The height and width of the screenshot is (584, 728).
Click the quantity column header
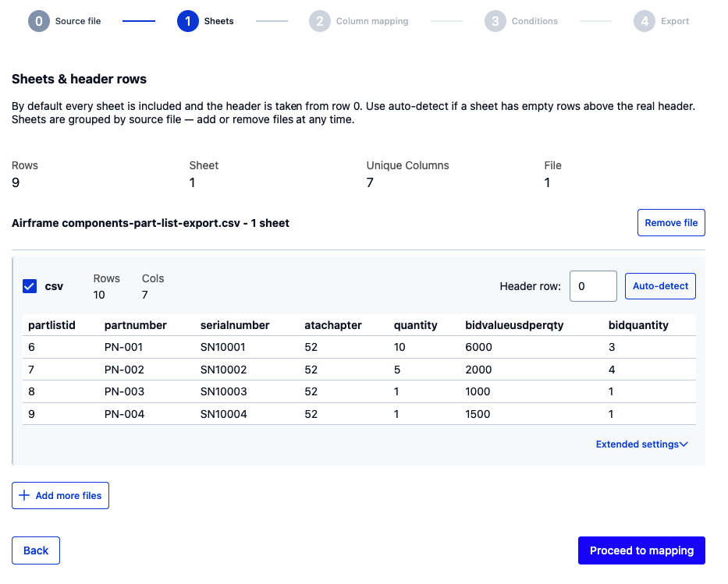pyautogui.click(x=416, y=325)
